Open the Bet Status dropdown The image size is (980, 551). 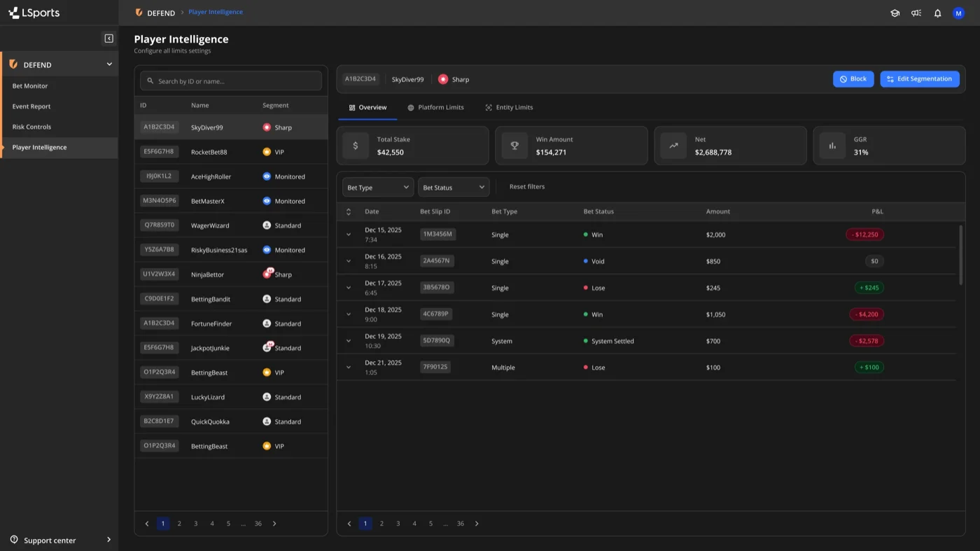coord(454,187)
